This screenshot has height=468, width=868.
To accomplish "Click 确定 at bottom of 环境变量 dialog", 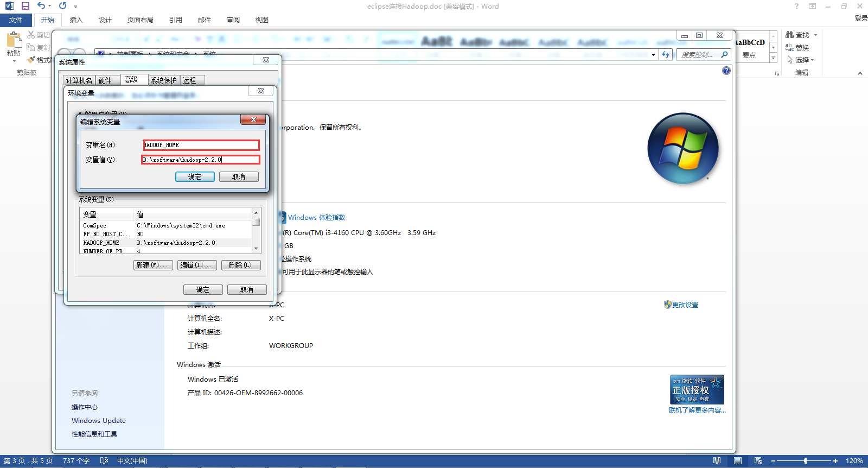I will tap(203, 289).
